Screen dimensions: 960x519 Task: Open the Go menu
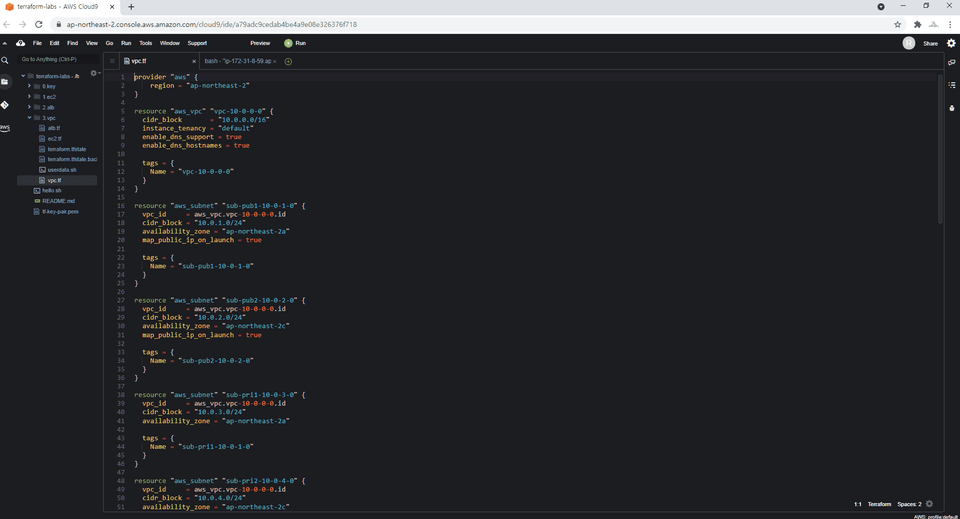[109, 43]
